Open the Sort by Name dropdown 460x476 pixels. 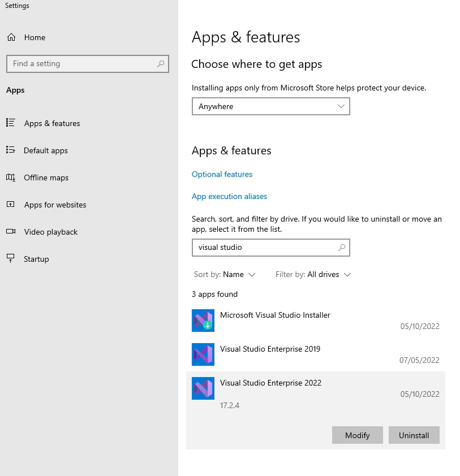(x=225, y=274)
